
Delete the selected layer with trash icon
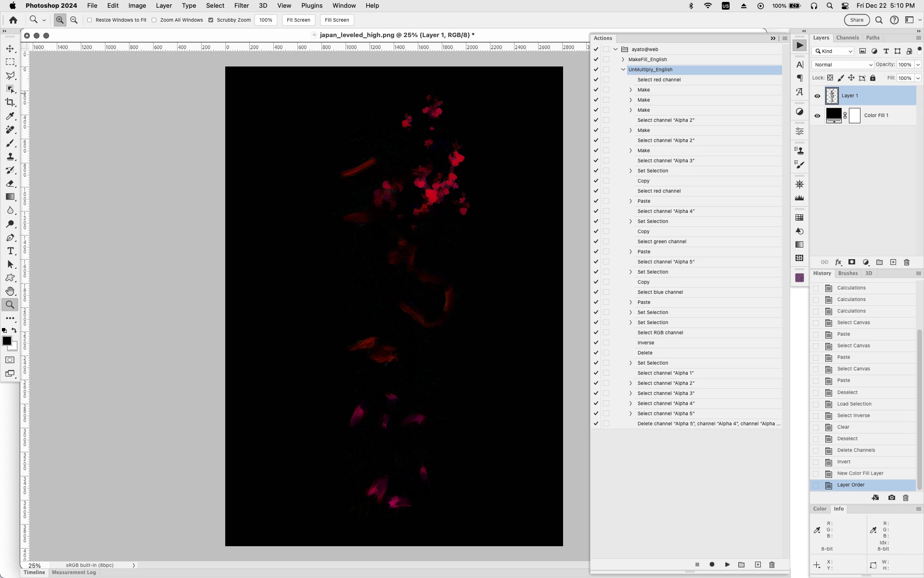(x=907, y=262)
